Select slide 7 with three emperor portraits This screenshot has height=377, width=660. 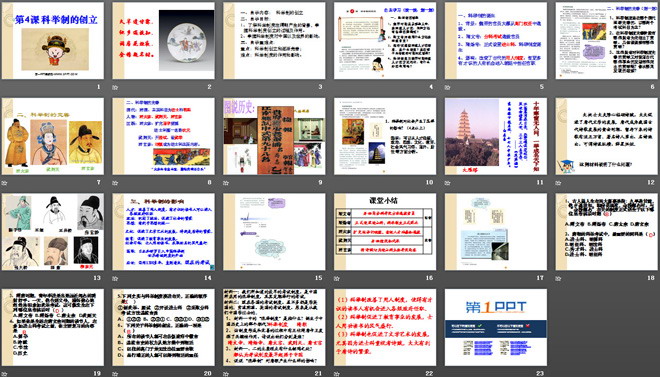[53, 136]
